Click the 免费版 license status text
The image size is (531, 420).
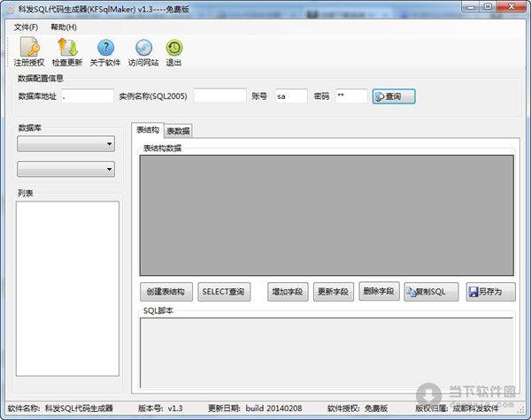(376, 409)
